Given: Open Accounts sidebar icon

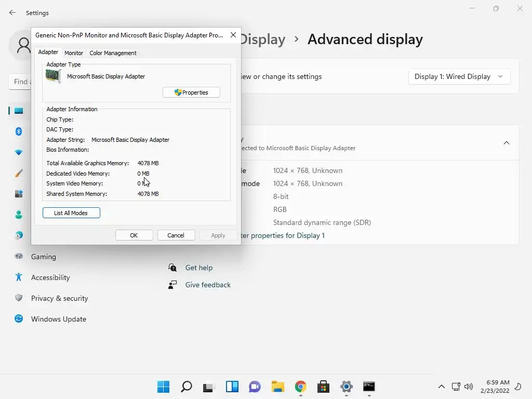Looking at the screenshot, I should click(19, 215).
